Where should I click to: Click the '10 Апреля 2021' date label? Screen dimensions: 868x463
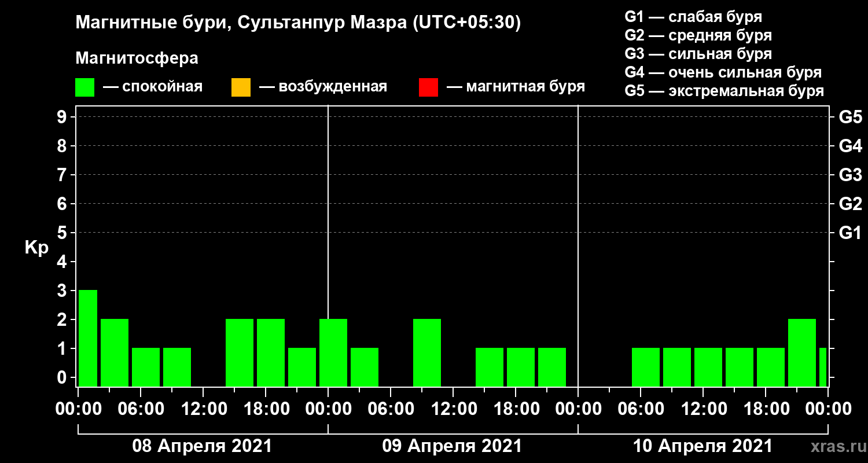703,446
